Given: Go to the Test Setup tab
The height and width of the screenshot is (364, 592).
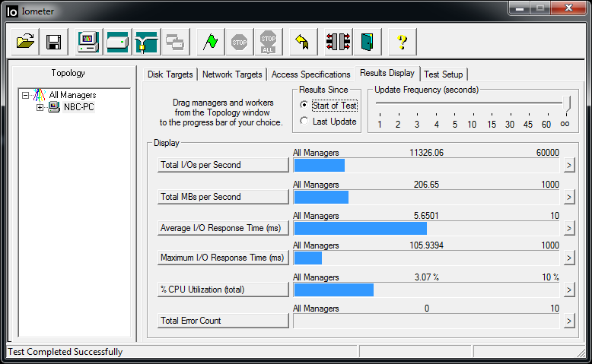Looking at the screenshot, I should 444,74.
